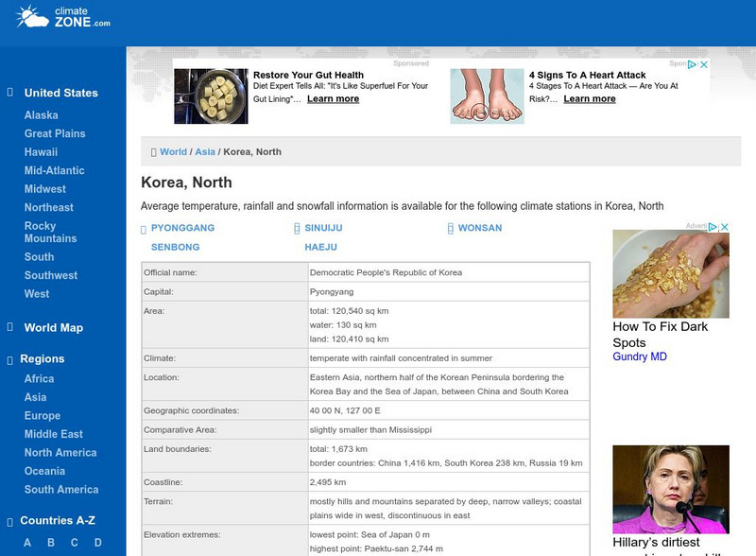756x556 pixels.
Task: Click the icon beside the Countries A-Z heading
Action: (x=9, y=519)
